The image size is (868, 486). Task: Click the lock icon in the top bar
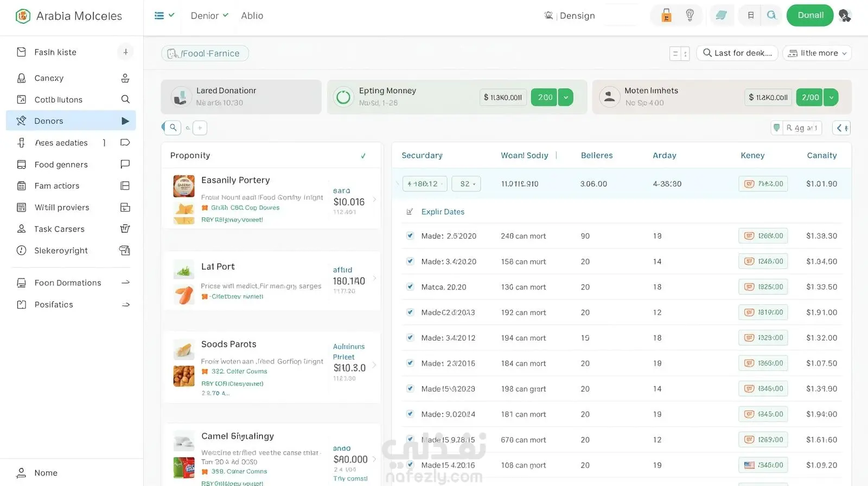tap(666, 15)
